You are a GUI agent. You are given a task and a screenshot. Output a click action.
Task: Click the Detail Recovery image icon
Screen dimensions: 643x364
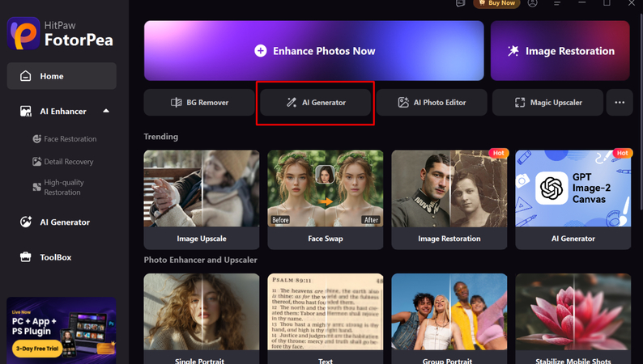(x=37, y=162)
